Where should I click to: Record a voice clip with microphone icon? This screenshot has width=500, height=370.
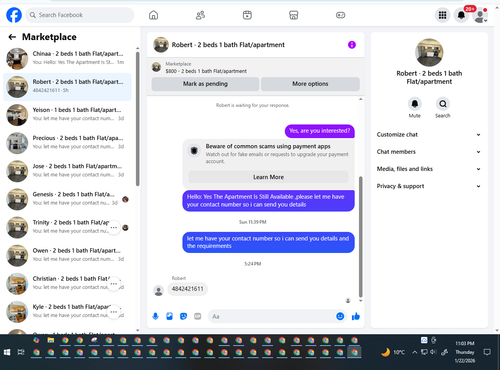155,316
